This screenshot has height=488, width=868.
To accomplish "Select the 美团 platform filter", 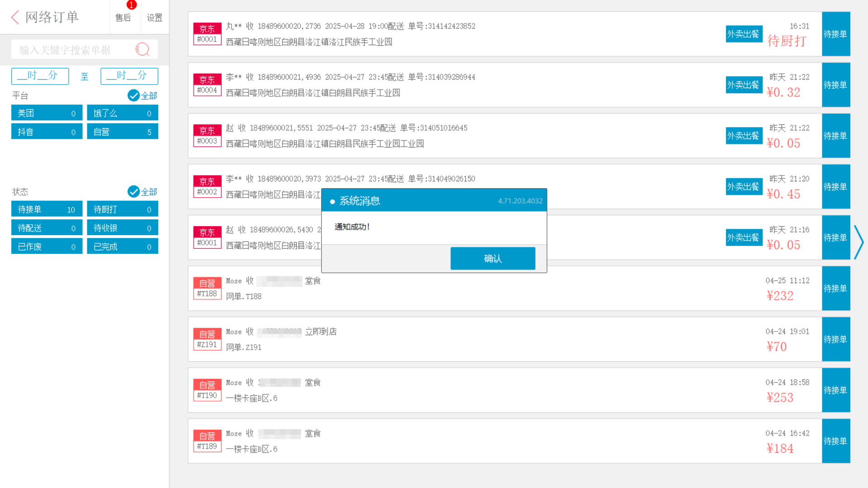I will (x=47, y=113).
